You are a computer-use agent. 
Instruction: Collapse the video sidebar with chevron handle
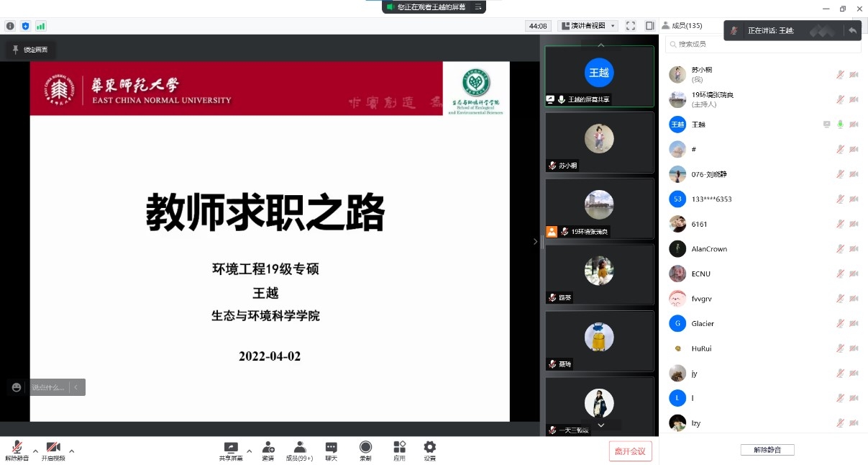pyautogui.click(x=535, y=242)
